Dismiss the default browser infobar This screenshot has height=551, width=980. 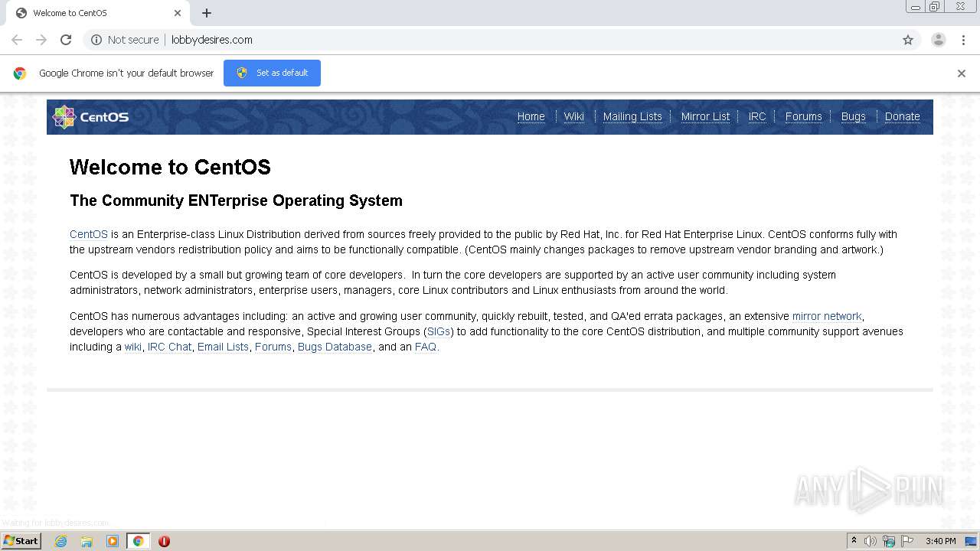point(962,73)
